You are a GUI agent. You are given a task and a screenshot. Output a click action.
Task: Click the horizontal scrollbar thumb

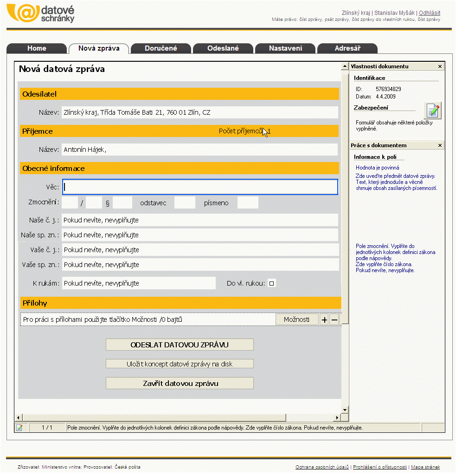coord(154,417)
